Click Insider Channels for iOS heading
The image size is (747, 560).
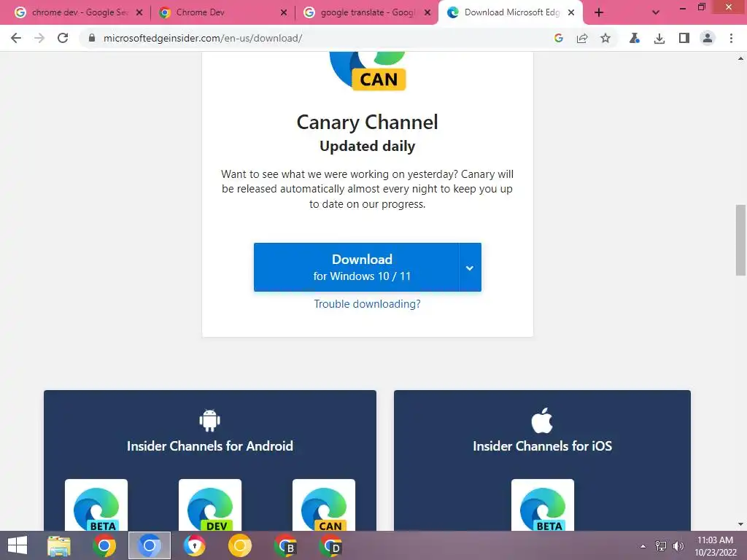[542, 446]
